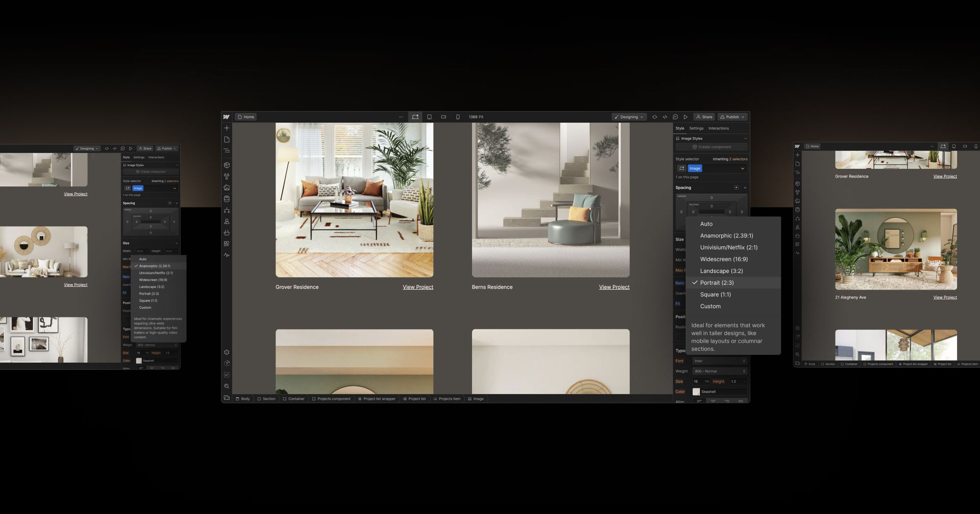This screenshot has width=980, height=514.
Task: Open the CMS Collections panel
Action: [226, 199]
